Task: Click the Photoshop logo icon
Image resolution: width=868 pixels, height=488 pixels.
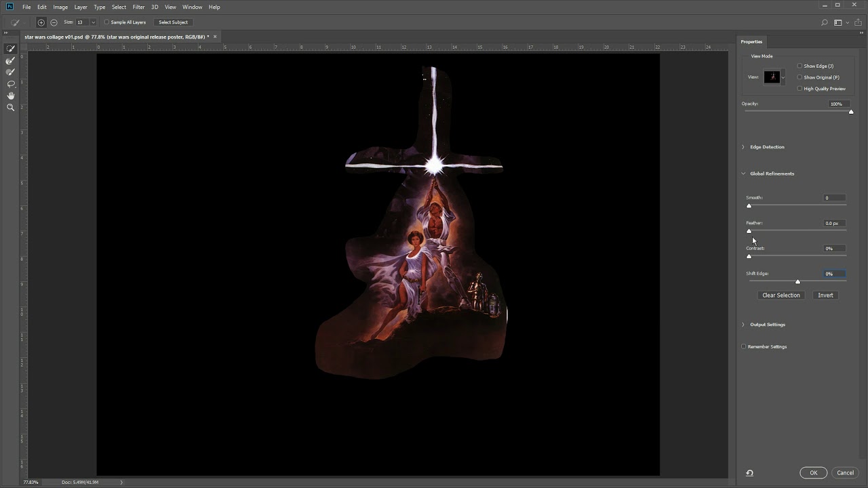Action: [x=9, y=7]
